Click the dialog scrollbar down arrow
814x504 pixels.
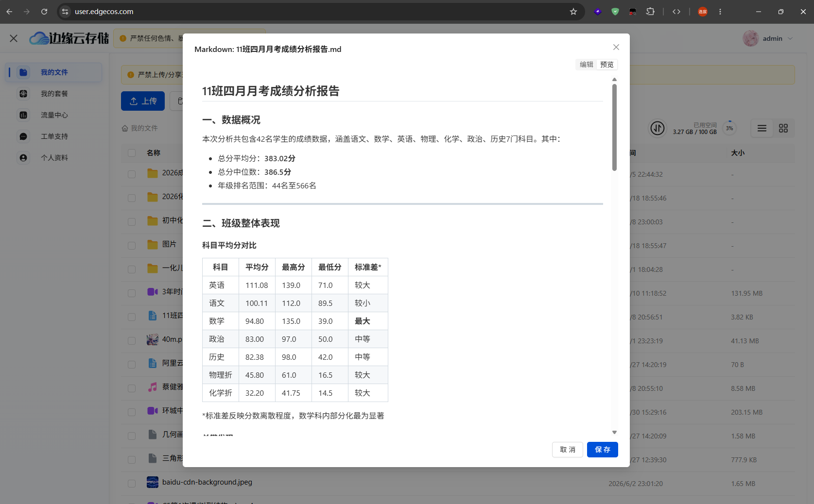pyautogui.click(x=614, y=432)
